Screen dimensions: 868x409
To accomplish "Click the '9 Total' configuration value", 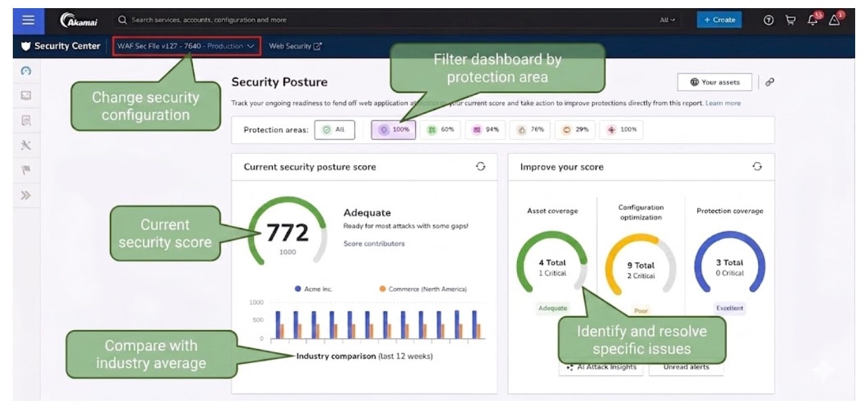I will coord(641,265).
